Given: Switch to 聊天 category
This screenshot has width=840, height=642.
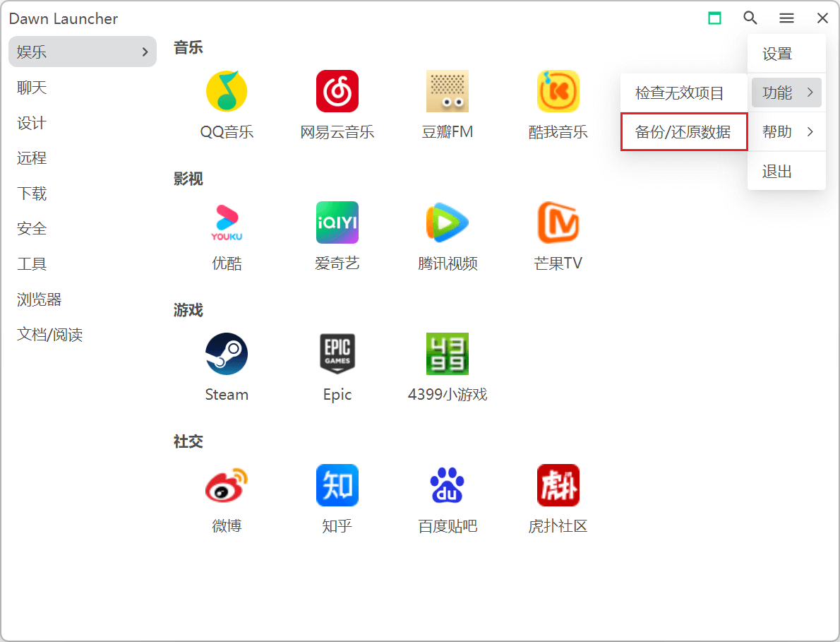Looking at the screenshot, I should pos(83,88).
